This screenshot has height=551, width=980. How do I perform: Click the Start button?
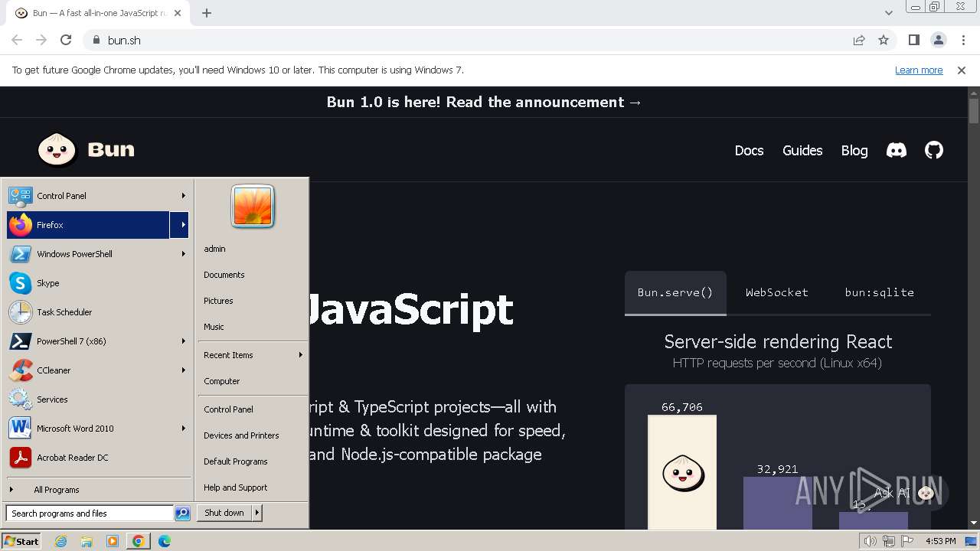click(21, 541)
